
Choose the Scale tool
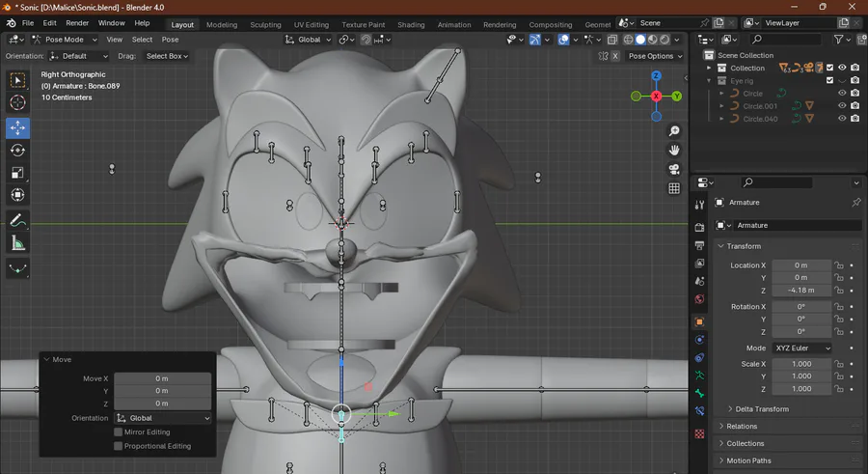[18, 174]
